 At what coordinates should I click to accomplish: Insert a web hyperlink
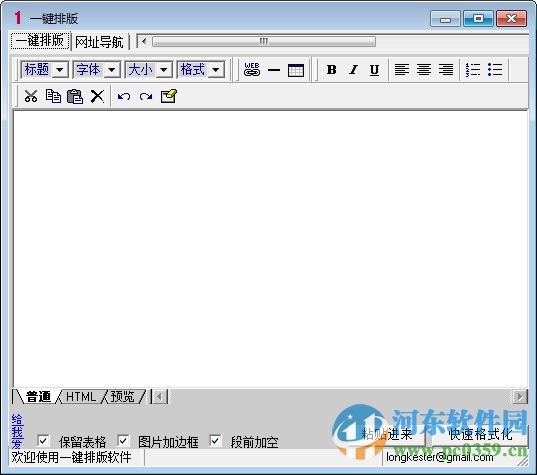point(252,70)
